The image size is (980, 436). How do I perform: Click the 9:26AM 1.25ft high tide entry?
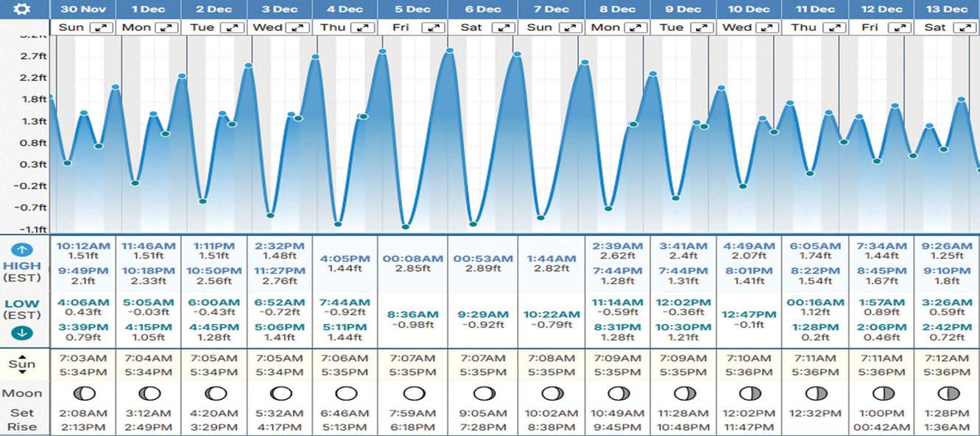pyautogui.click(x=946, y=251)
